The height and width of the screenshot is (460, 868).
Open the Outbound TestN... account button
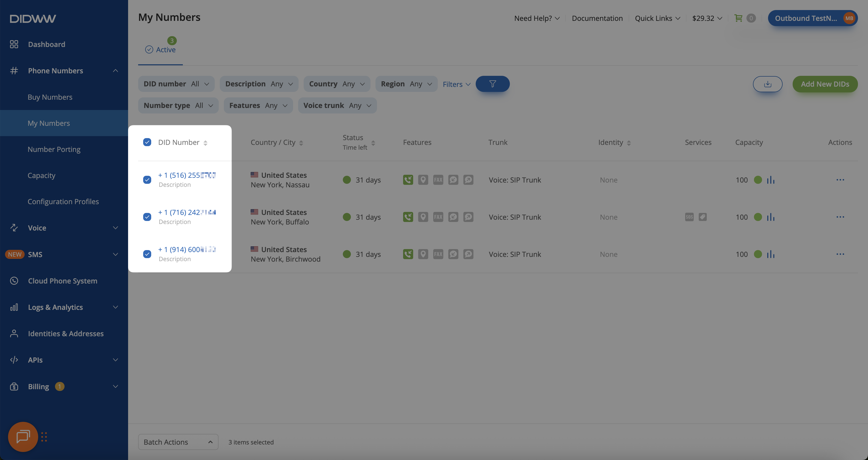pos(812,18)
